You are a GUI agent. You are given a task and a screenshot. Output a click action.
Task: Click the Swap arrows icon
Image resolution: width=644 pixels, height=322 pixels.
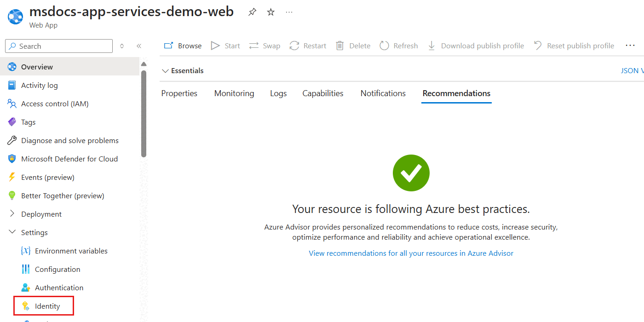click(254, 46)
